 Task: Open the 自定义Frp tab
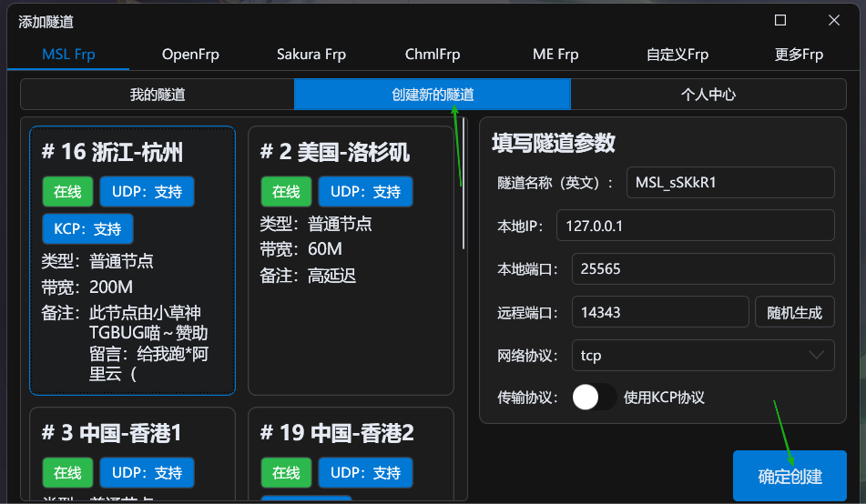pos(678,55)
